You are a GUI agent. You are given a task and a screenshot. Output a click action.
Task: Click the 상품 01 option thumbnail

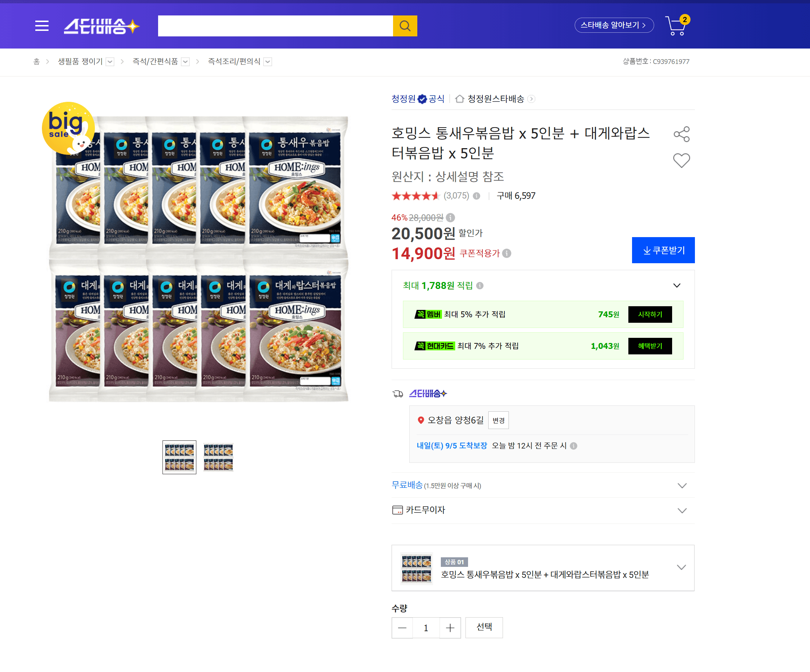[x=416, y=568]
